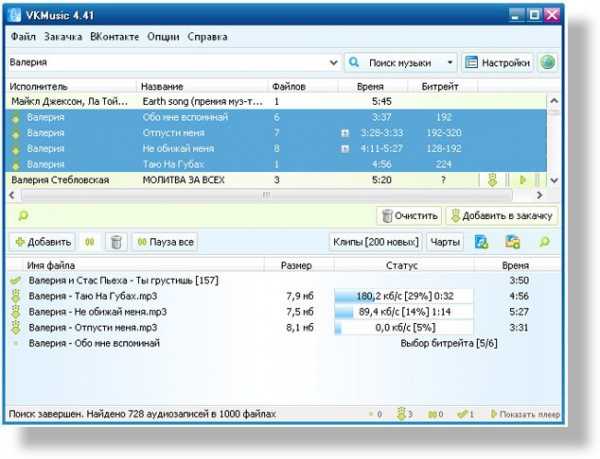Click Показать плеер in status bar
Screen dimensions: 600x459
525,414
